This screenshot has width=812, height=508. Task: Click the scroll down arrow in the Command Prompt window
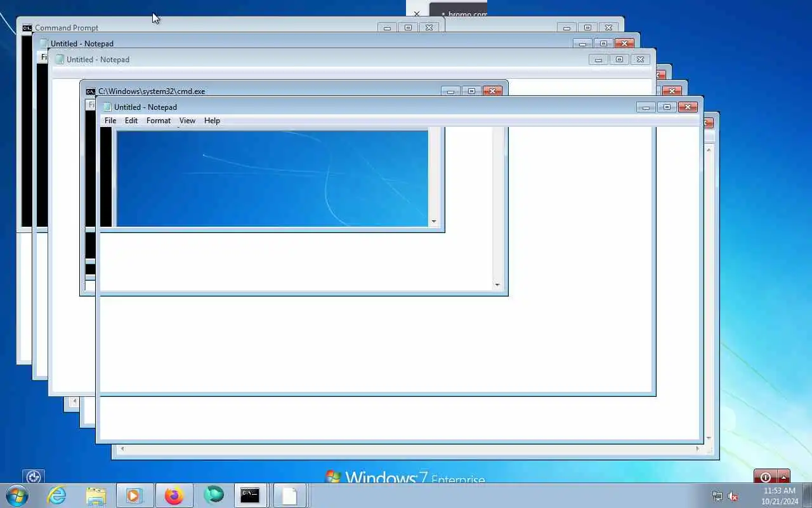[x=434, y=222]
